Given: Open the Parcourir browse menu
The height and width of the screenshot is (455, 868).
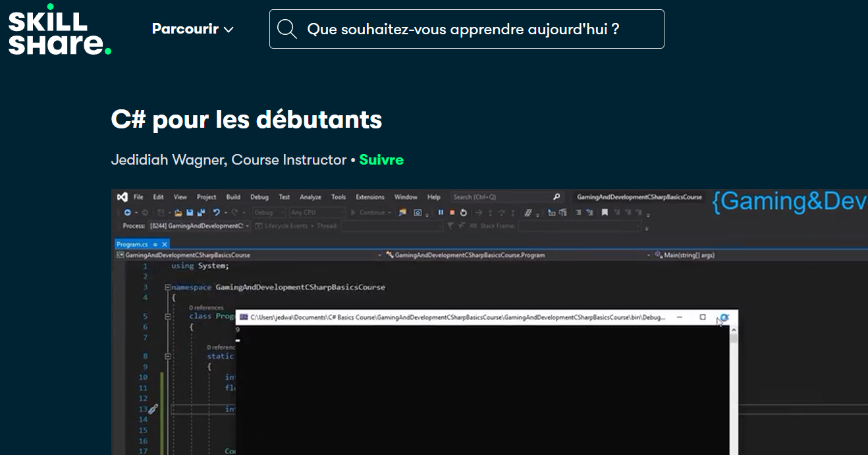Looking at the screenshot, I should coord(193,29).
